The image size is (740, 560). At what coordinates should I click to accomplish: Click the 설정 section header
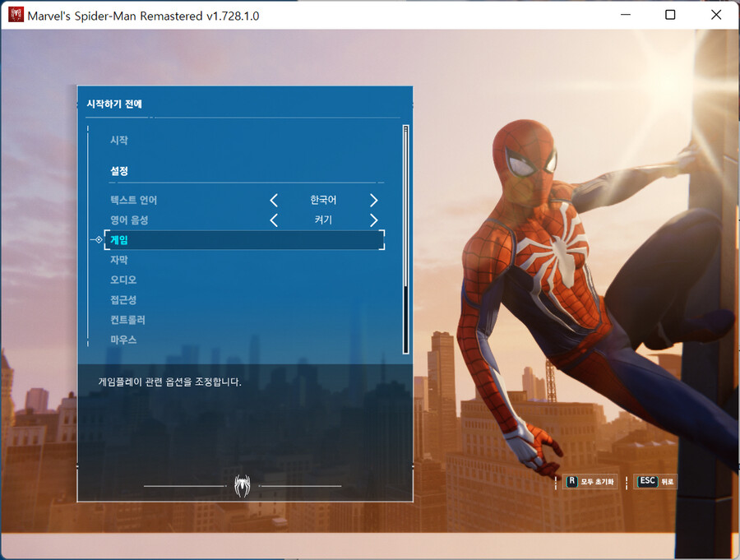(119, 171)
